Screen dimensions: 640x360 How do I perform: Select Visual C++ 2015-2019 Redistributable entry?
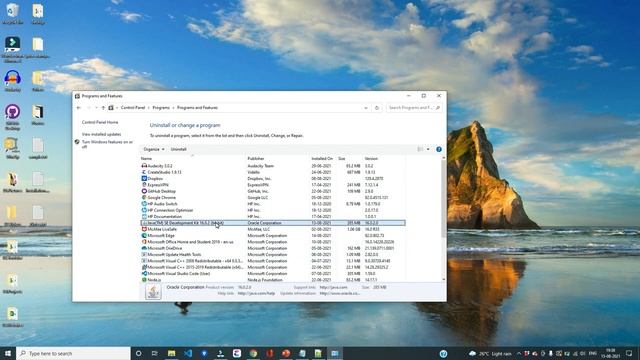(273, 267)
